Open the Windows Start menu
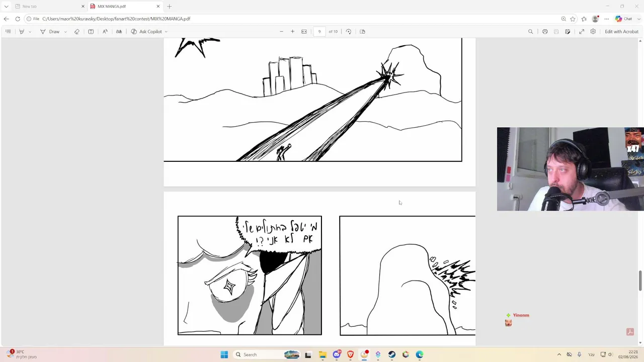This screenshot has height=362, width=644. [224, 354]
